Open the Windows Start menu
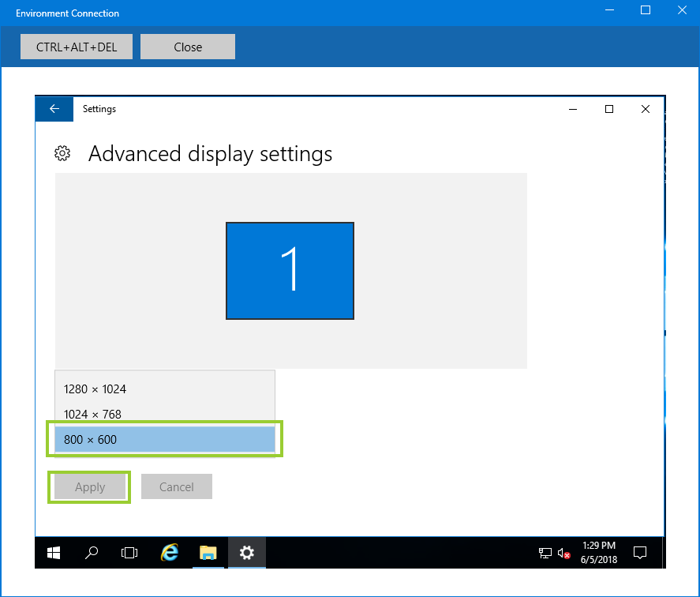This screenshot has width=700, height=597. coord(54,553)
